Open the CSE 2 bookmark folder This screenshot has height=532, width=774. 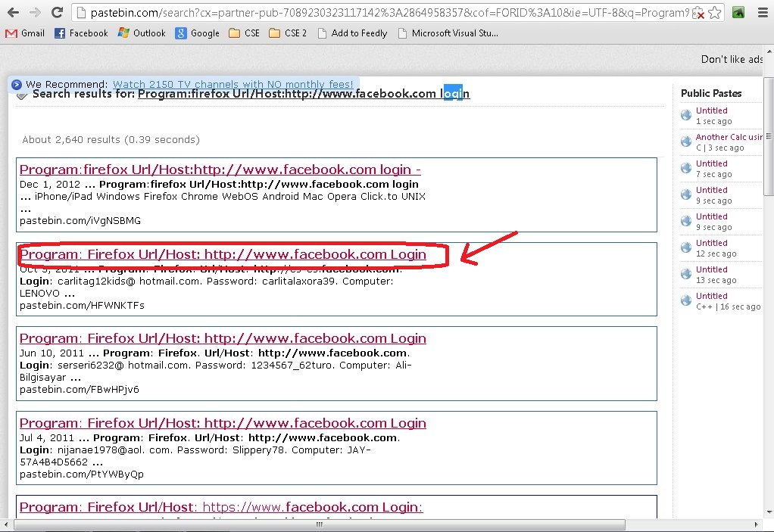click(x=288, y=33)
